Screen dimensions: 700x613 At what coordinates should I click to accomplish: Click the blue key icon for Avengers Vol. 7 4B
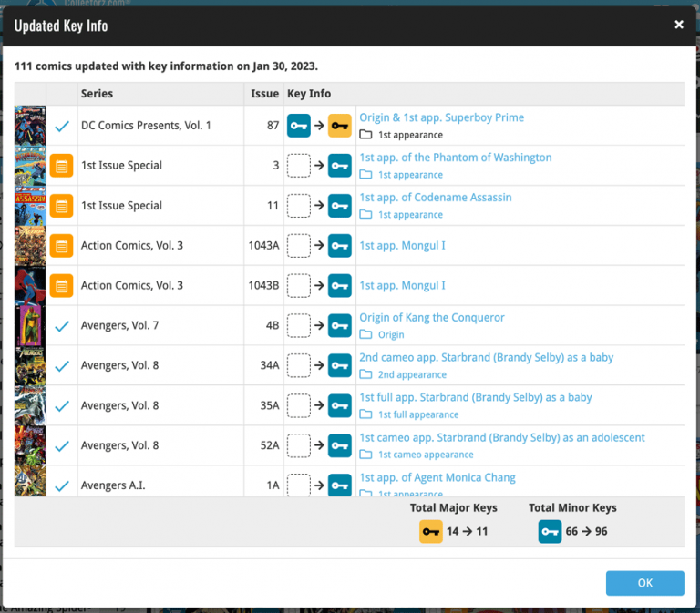click(340, 325)
